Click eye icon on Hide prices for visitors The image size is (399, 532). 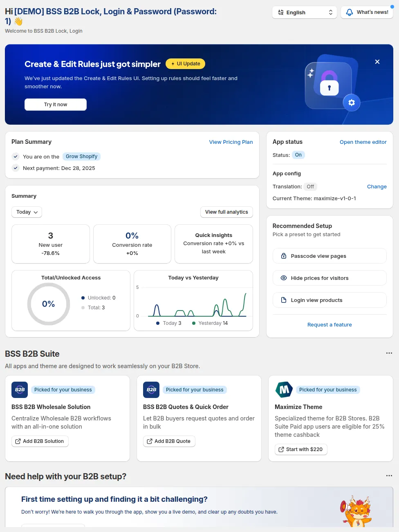[284, 278]
